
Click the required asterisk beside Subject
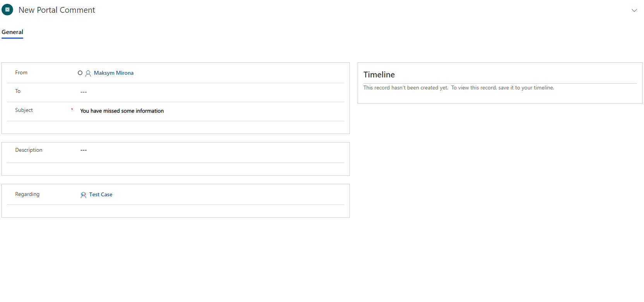point(72,110)
